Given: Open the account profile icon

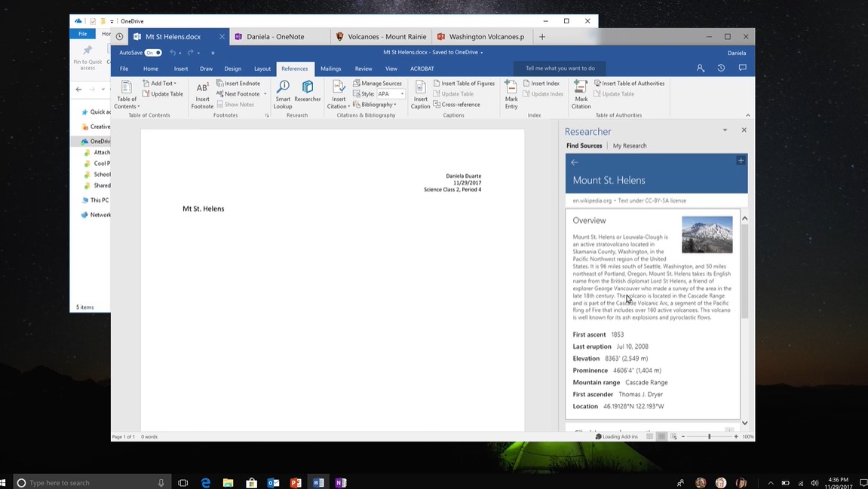Looking at the screenshot, I should pyautogui.click(x=701, y=68).
